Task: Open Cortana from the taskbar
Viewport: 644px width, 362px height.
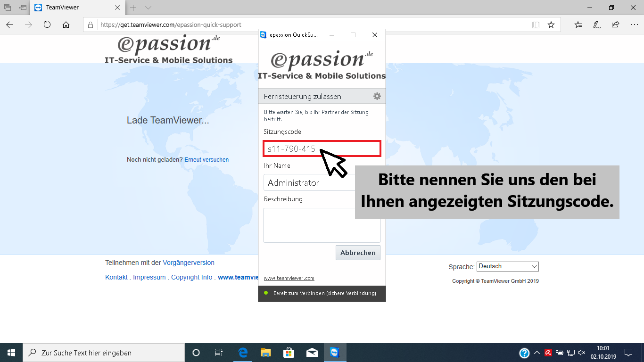Action: (196, 353)
